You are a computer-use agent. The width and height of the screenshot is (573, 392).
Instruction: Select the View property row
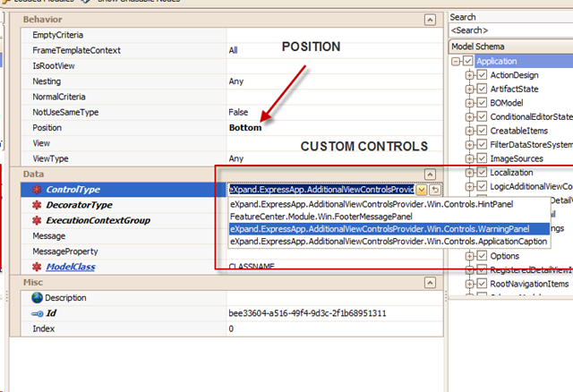tap(232, 143)
